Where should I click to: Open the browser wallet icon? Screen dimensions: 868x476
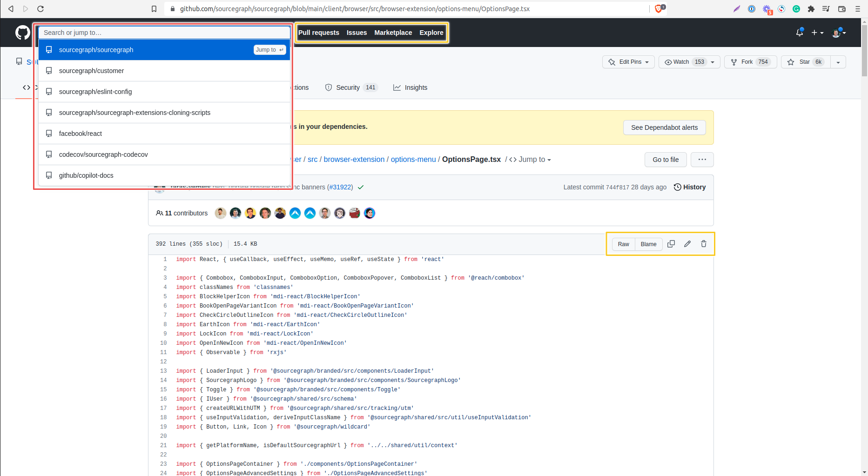click(x=842, y=9)
